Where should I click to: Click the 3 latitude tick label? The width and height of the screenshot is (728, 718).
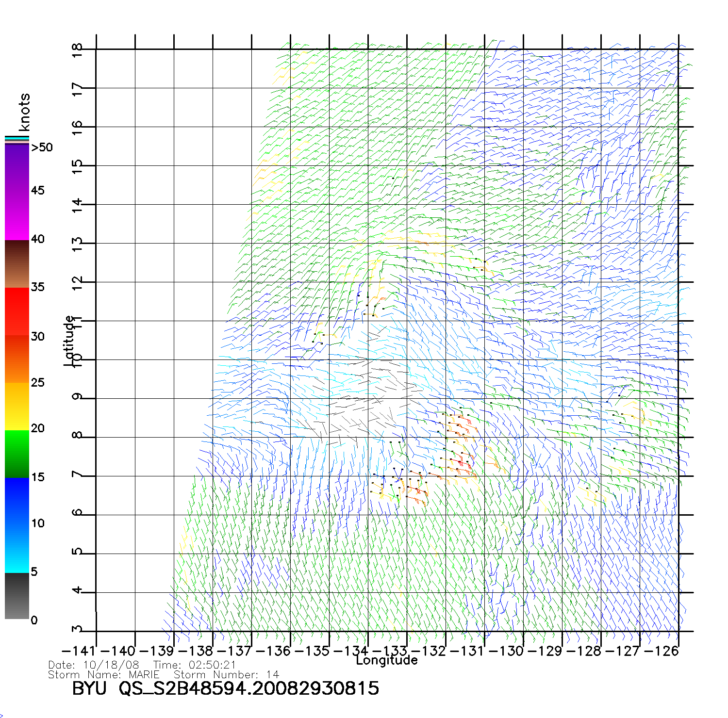click(x=77, y=629)
